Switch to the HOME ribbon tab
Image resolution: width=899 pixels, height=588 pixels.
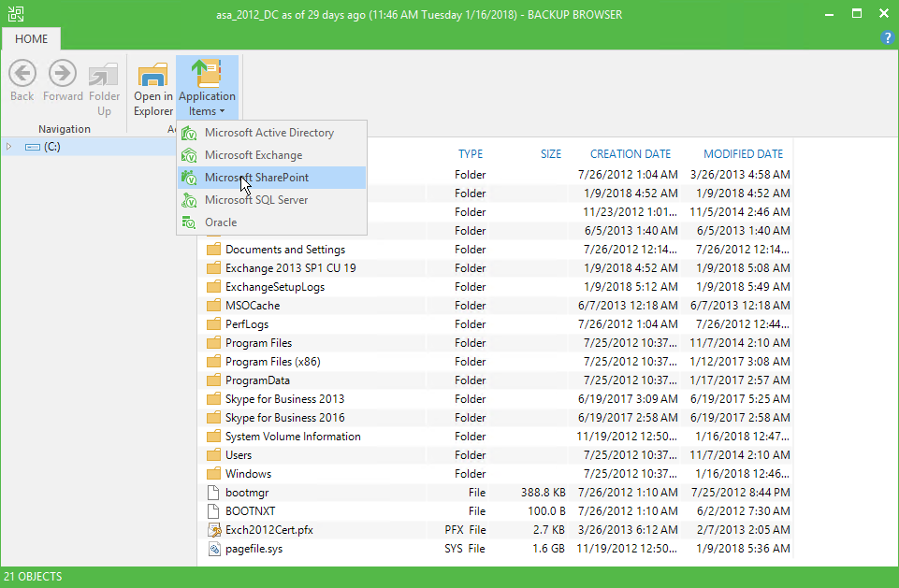pos(31,39)
